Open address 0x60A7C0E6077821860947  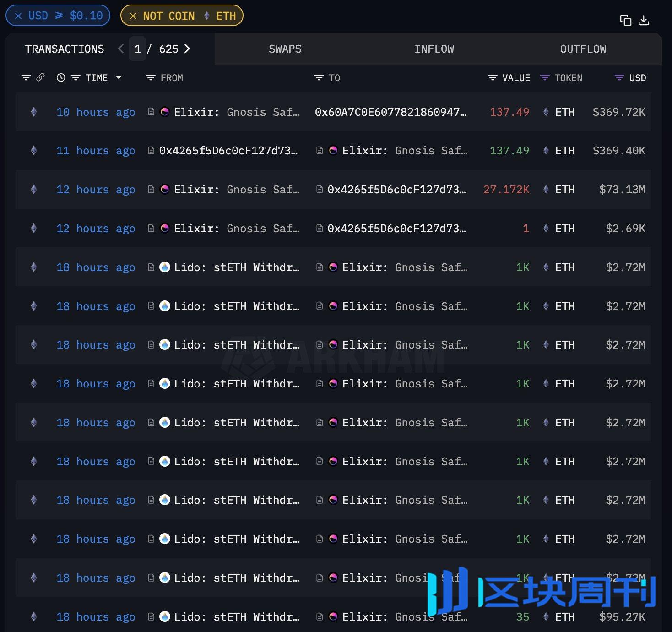click(390, 112)
